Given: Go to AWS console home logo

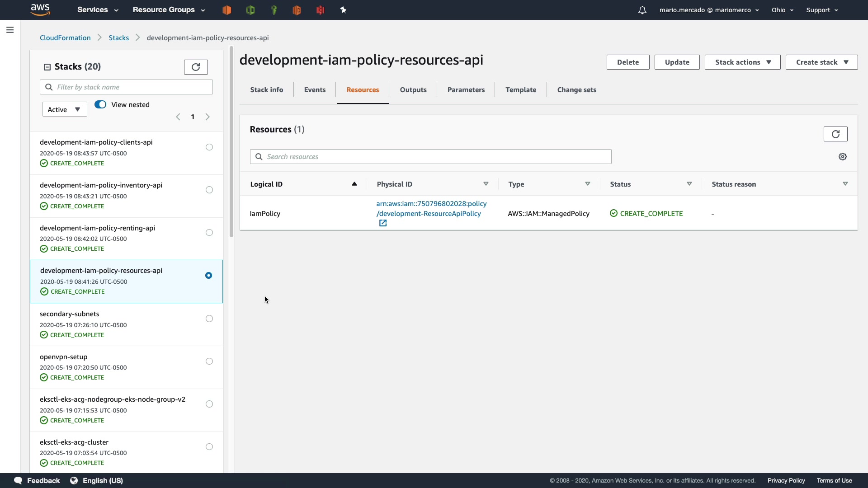Looking at the screenshot, I should click(40, 9).
